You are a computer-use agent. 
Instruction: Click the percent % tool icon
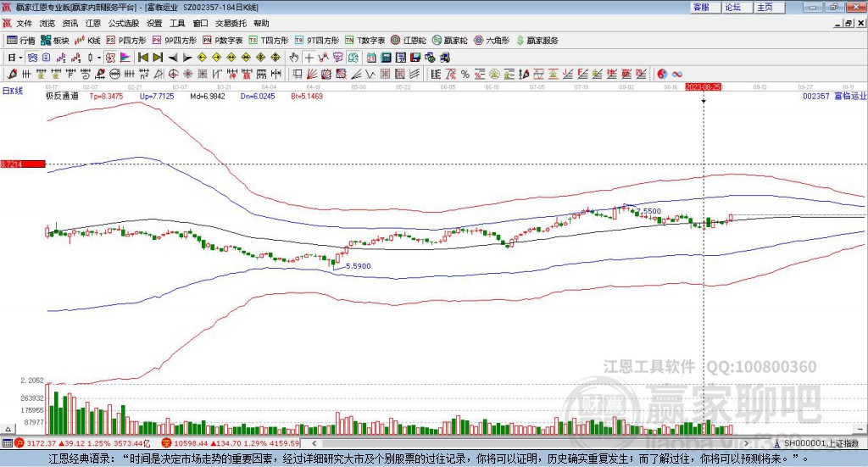coord(465,74)
